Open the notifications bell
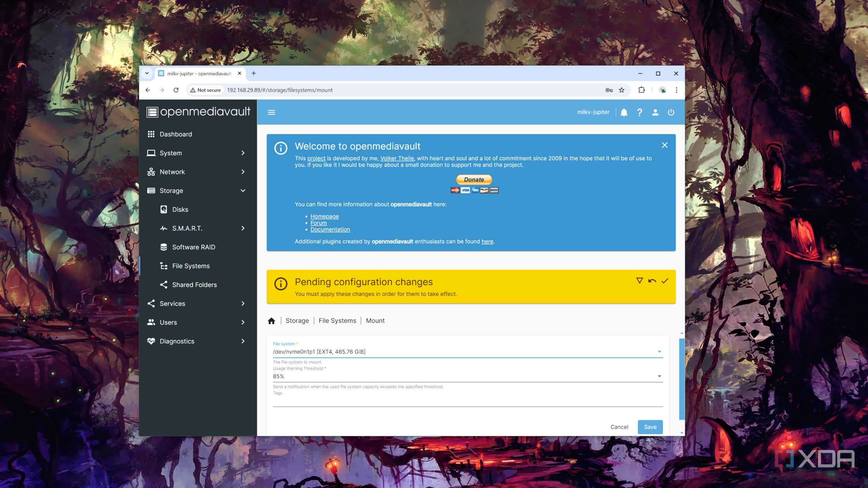Viewport: 868px width, 488px height. pos(624,112)
